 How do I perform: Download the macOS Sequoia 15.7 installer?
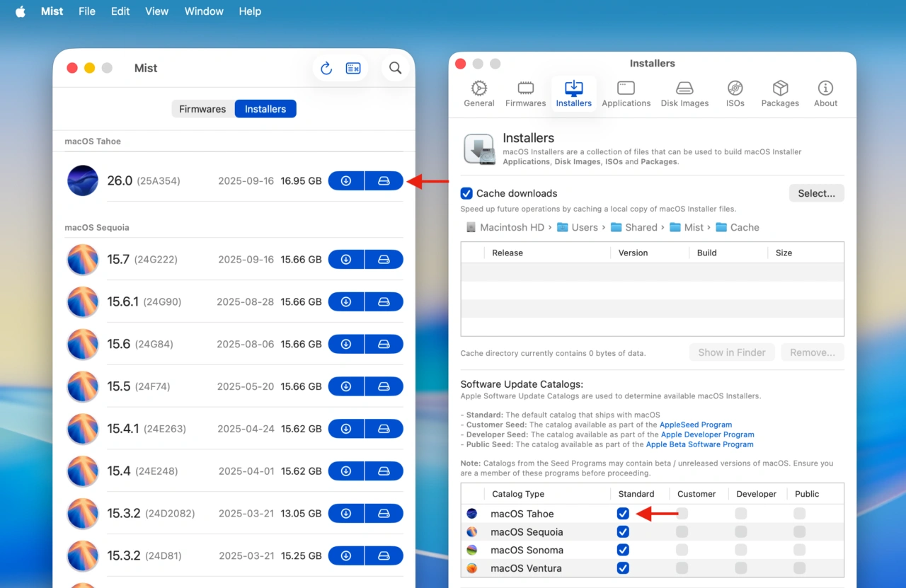(346, 260)
